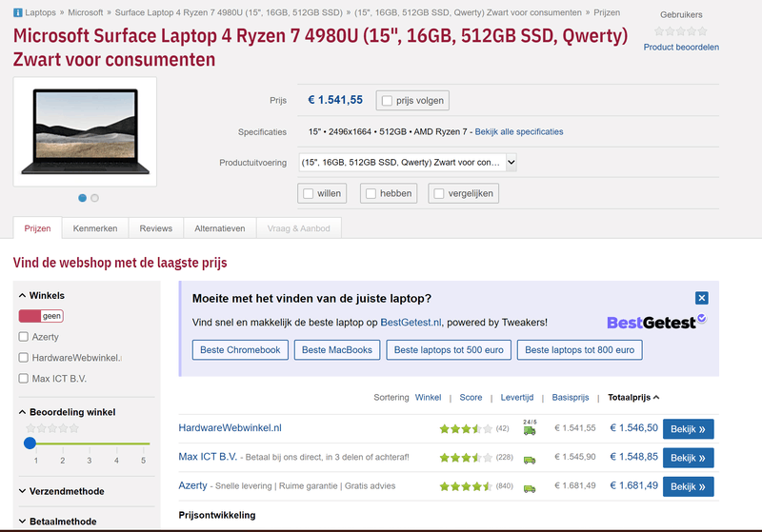
Task: Click the blue info icon before Laptops breadcrumb
Action: tap(17, 12)
